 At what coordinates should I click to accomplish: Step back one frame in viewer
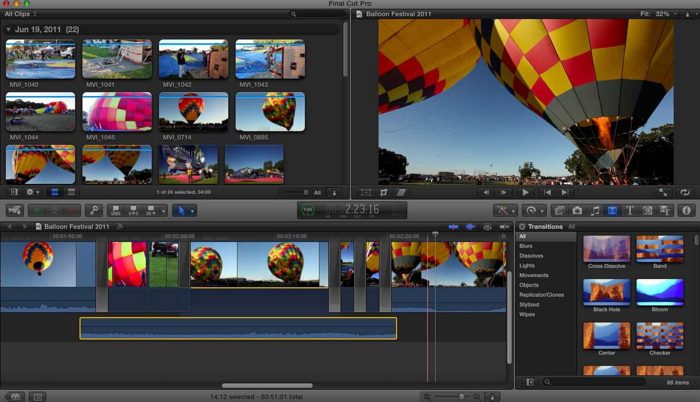pyautogui.click(x=486, y=193)
